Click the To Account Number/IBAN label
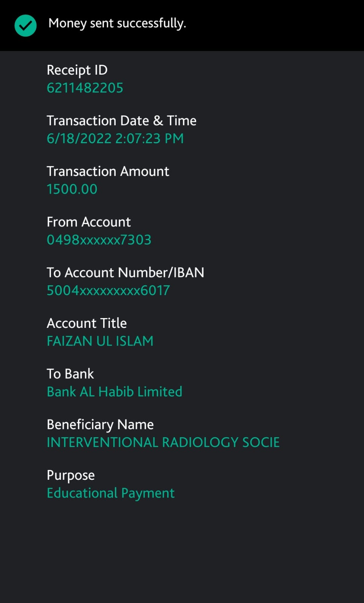This screenshot has height=603, width=364. (x=125, y=272)
